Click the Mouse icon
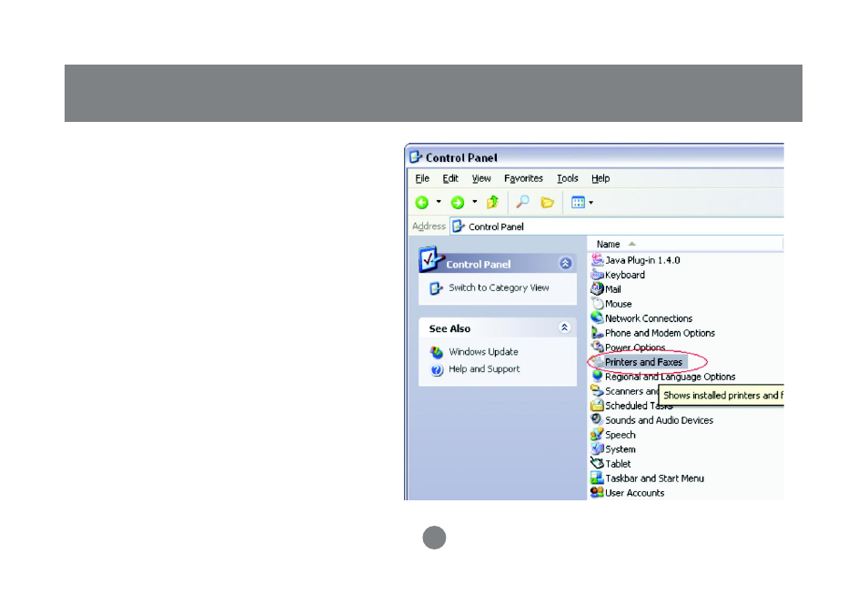 point(597,304)
